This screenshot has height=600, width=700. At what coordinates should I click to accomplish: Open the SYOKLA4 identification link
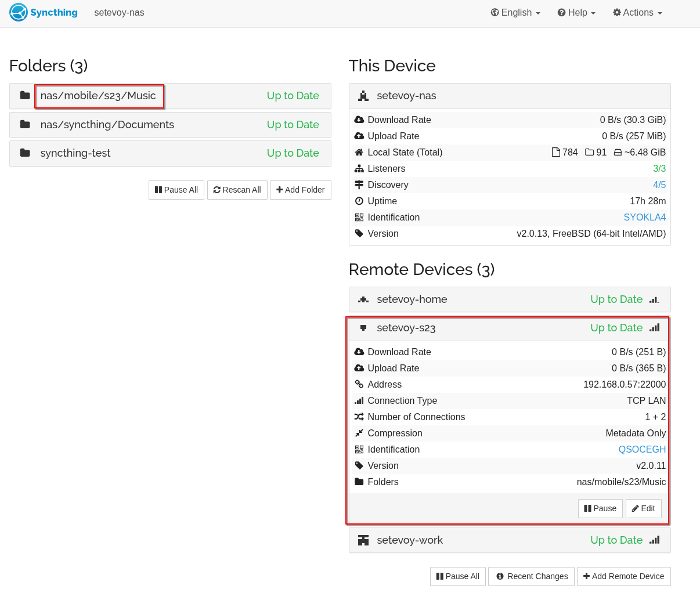[644, 218]
